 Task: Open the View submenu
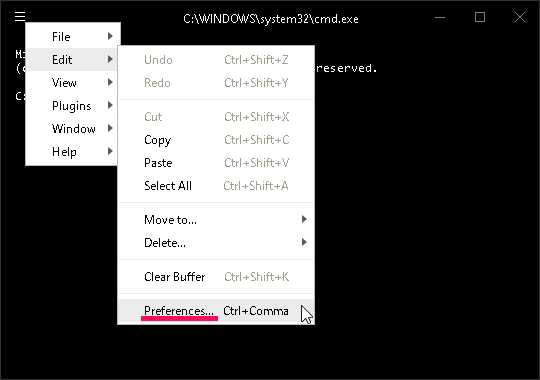72,82
